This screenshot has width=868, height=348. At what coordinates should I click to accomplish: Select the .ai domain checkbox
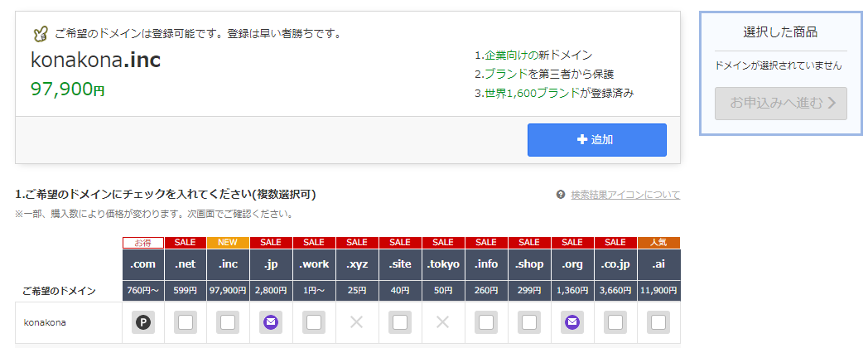coord(658,322)
